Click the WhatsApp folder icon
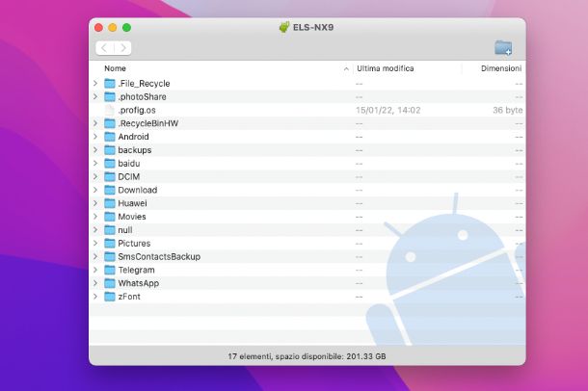Screen dimensions: 588x391 pos(110,283)
